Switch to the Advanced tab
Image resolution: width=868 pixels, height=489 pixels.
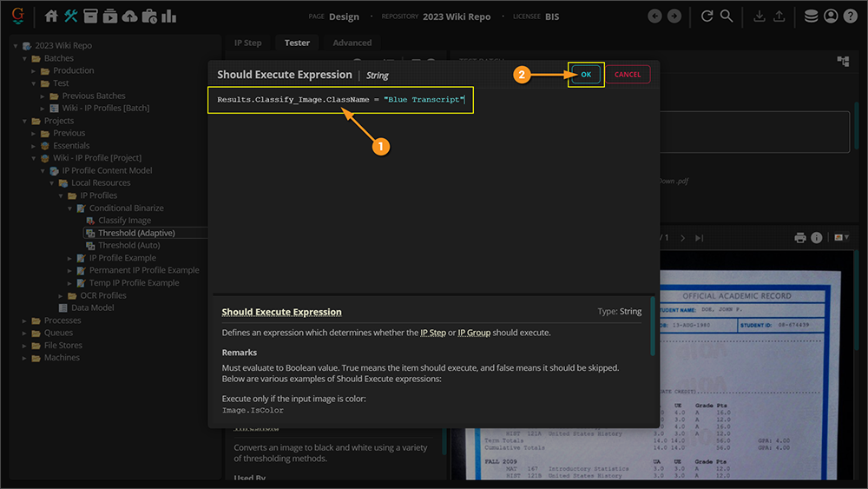(352, 43)
